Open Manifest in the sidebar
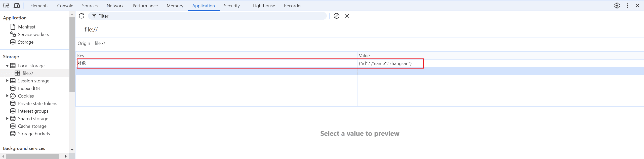Viewport: 644px width, 159px height. click(27, 27)
